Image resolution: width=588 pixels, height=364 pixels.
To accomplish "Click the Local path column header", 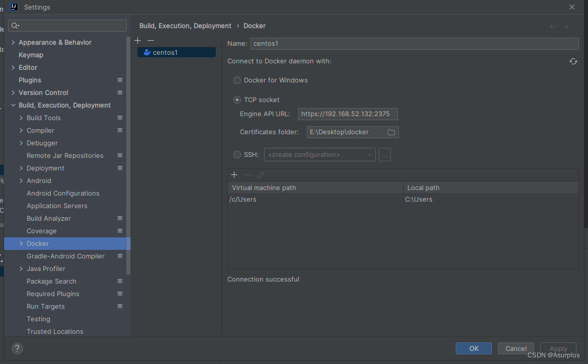I will pos(491,188).
